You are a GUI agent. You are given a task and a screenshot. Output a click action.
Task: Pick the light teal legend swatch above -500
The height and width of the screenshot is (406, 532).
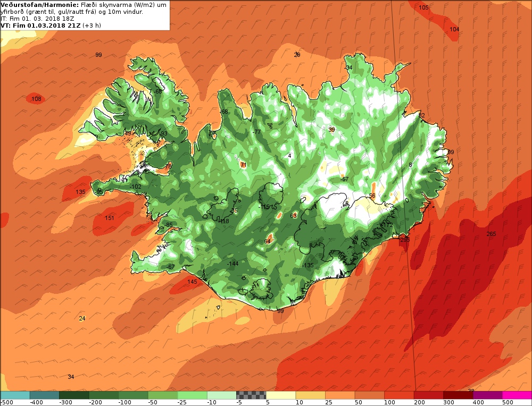15,395
